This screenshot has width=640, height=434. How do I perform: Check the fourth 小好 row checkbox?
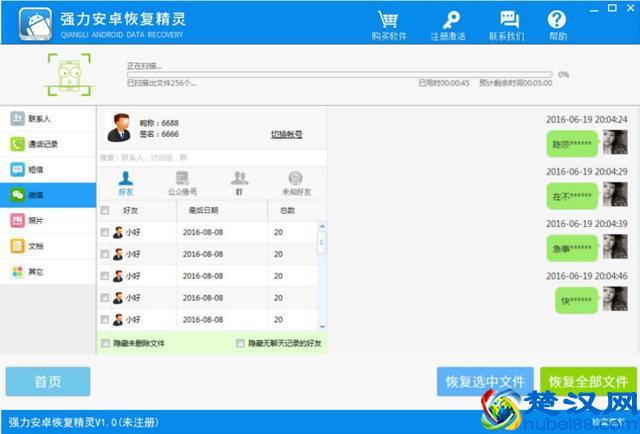click(105, 298)
